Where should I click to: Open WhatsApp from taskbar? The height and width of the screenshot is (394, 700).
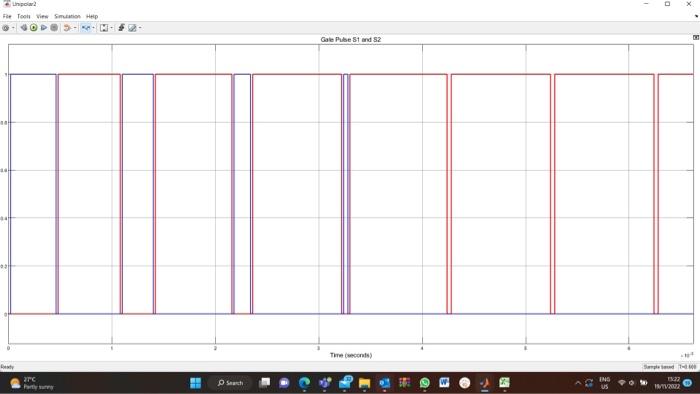point(425,383)
